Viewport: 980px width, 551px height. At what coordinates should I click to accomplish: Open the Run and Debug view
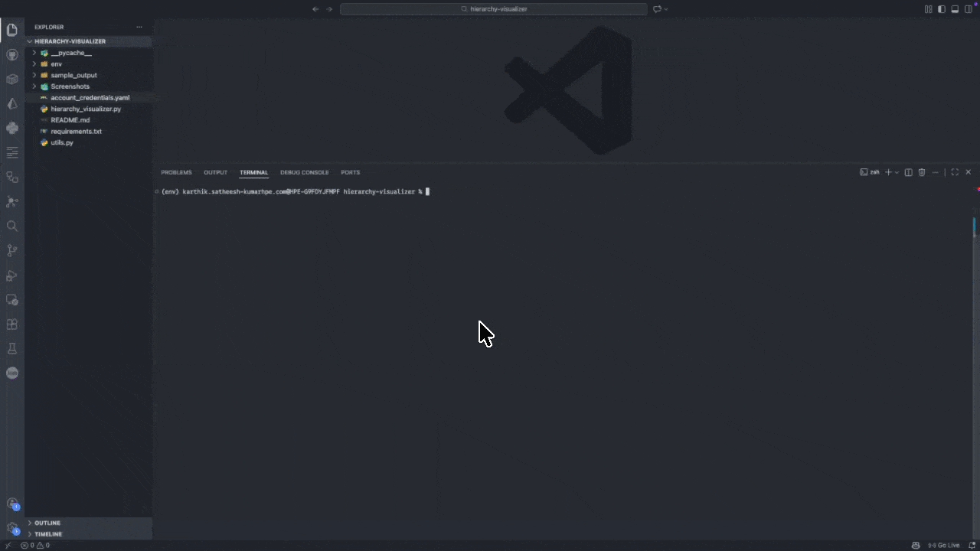(12, 275)
